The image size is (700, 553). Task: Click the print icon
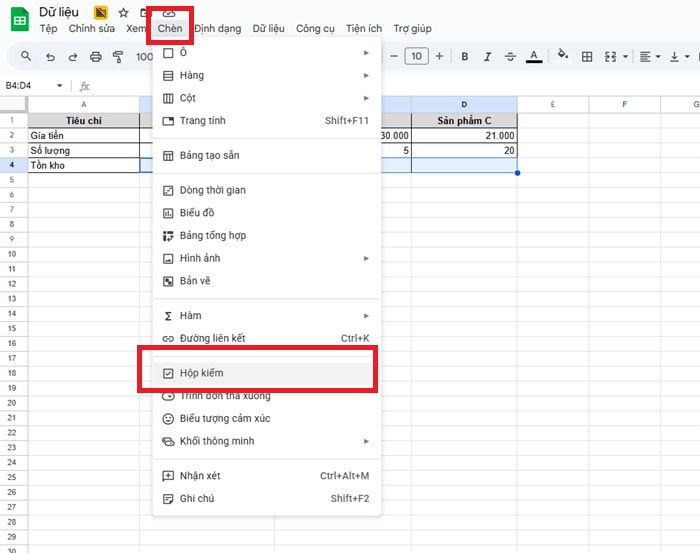click(x=96, y=57)
